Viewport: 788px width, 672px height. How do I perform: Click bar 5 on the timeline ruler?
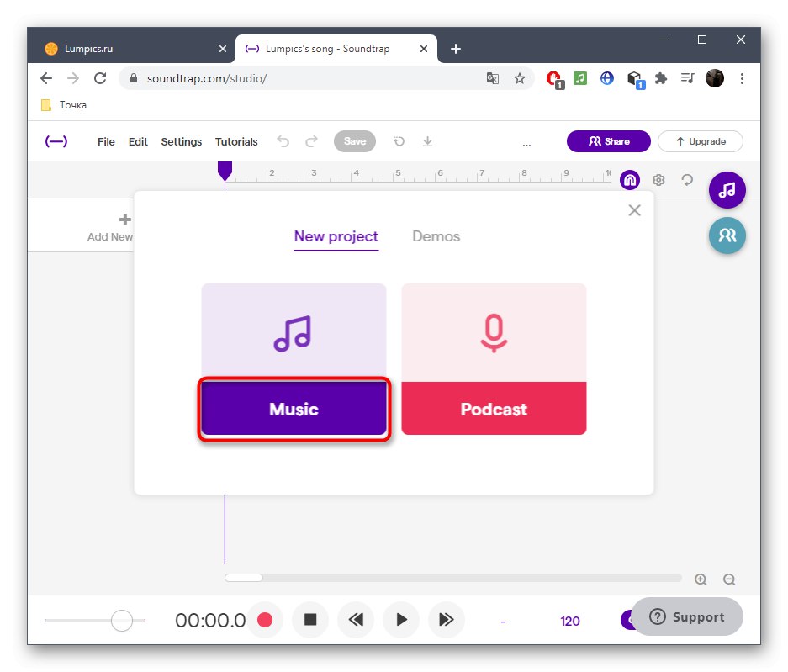[398, 173]
